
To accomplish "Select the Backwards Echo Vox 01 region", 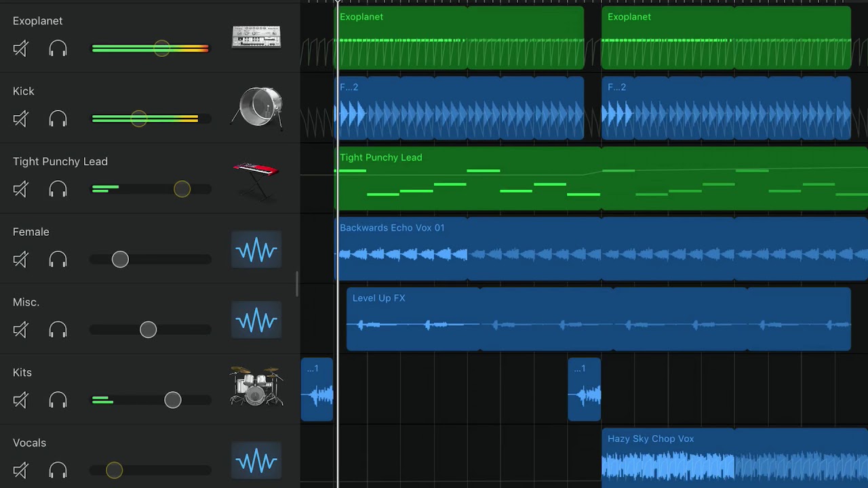I will point(601,249).
